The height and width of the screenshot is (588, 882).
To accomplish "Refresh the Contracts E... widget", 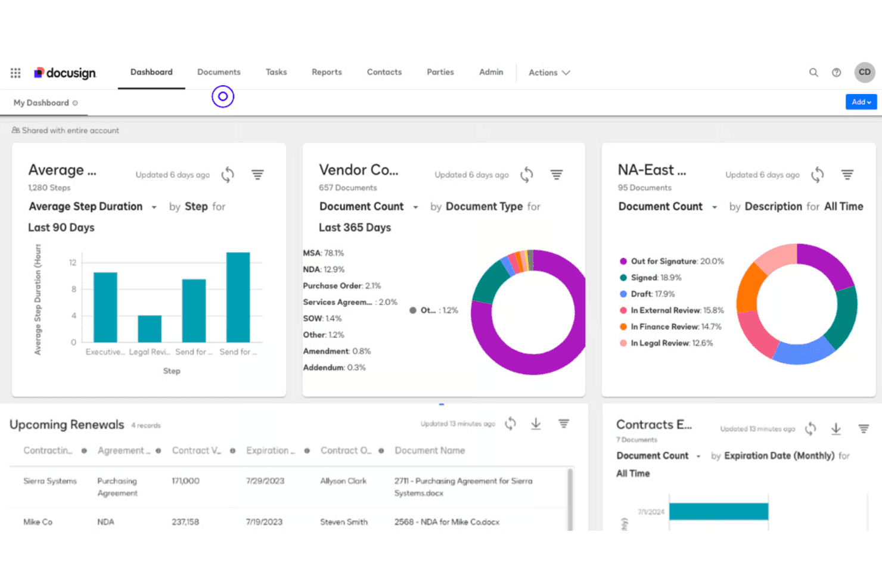I will click(x=810, y=428).
